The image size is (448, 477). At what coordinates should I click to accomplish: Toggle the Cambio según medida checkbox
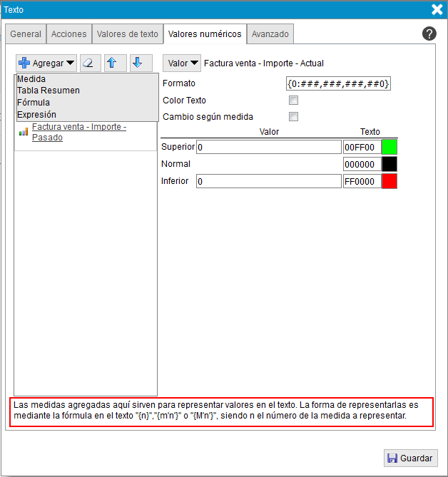point(293,116)
